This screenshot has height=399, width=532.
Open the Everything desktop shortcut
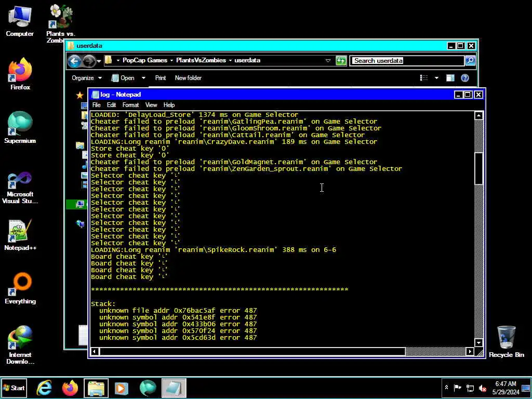(20, 288)
